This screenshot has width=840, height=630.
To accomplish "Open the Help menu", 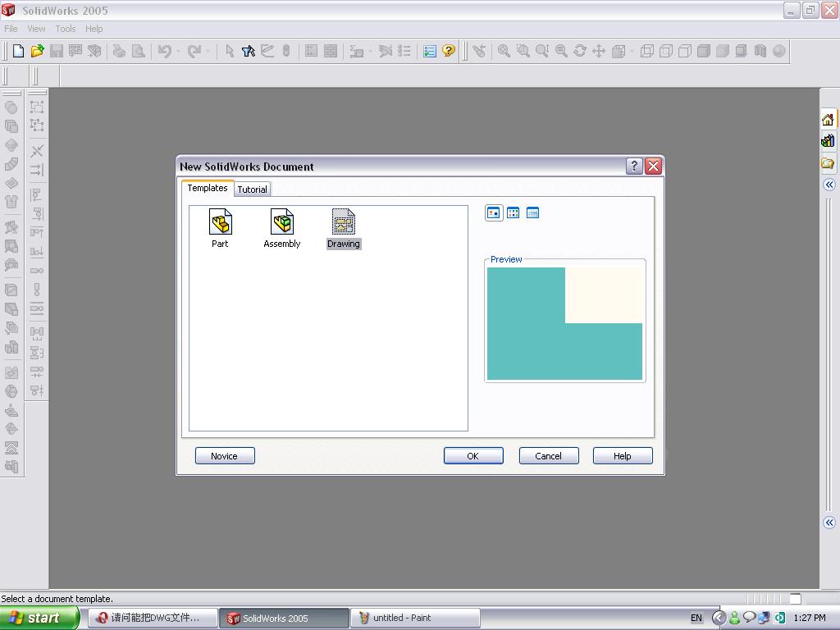I will (94, 29).
